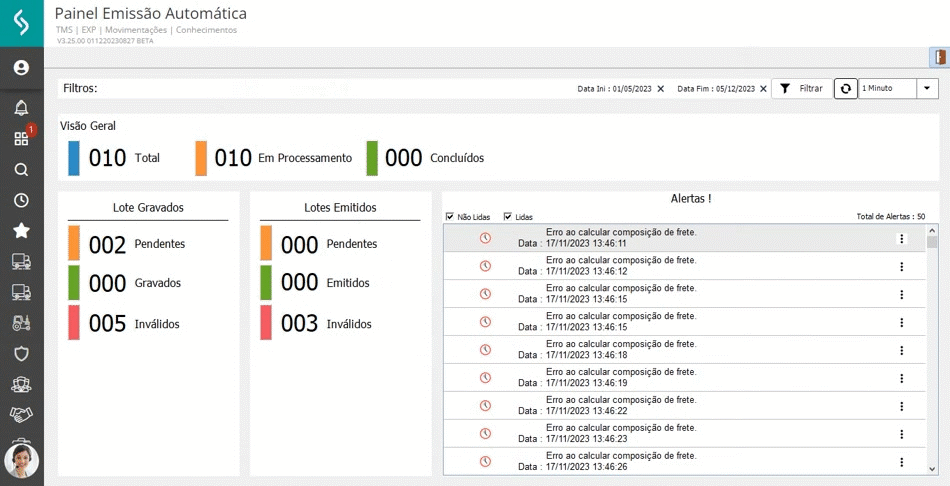950x486 pixels.
Task: Open the notifications bell icon
Action: (x=21, y=108)
